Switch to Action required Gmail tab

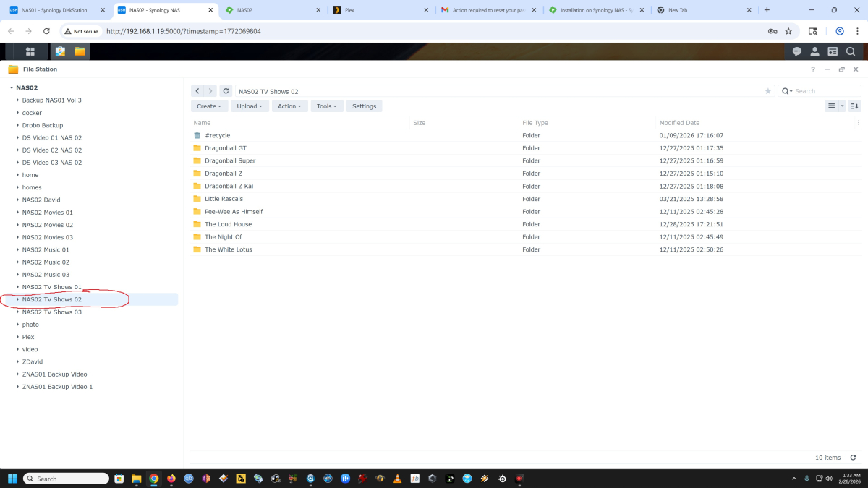click(x=490, y=10)
